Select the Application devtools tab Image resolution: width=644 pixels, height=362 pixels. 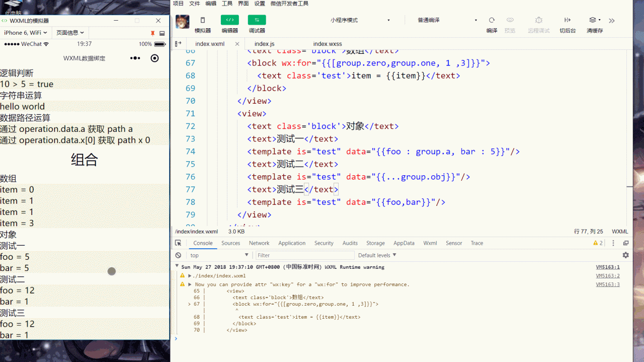pos(292,243)
